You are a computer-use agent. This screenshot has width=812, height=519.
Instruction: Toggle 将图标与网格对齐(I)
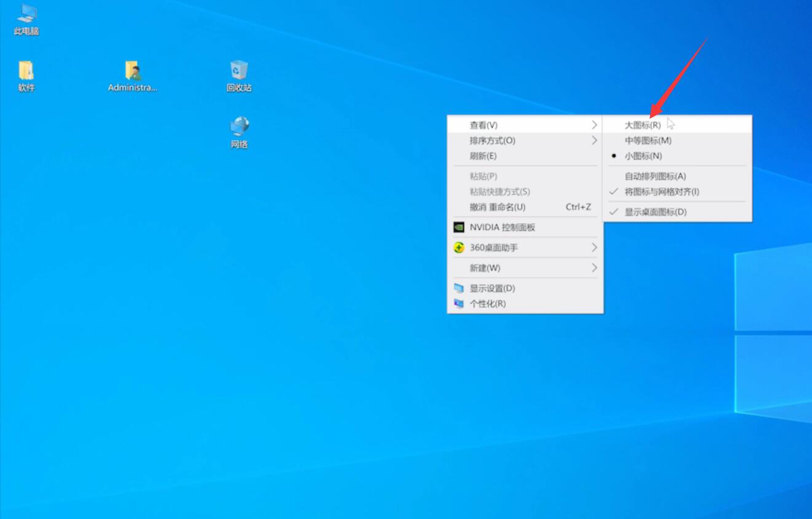coord(677,191)
